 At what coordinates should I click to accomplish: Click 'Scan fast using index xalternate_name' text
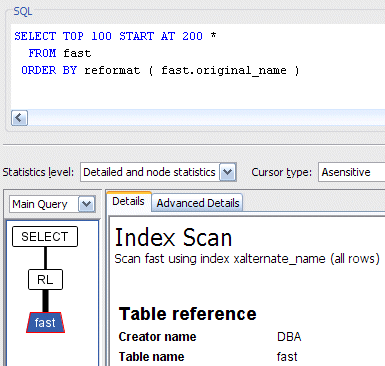[x=220, y=259]
